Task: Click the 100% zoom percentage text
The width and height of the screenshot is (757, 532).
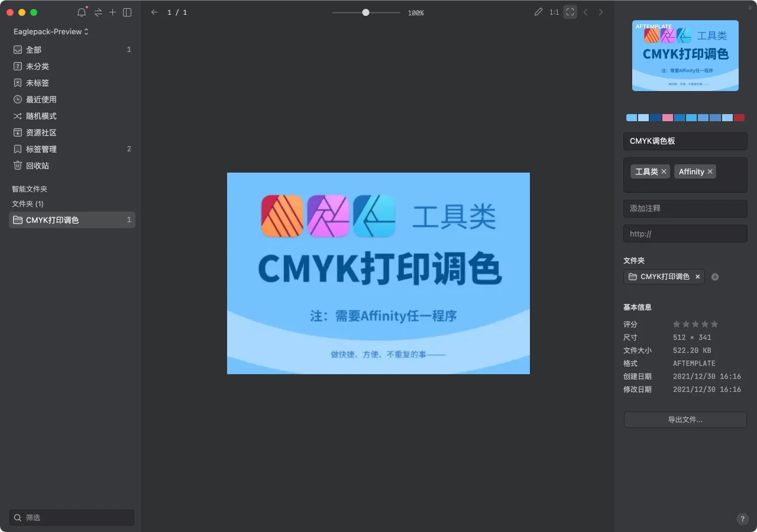Action: click(416, 13)
